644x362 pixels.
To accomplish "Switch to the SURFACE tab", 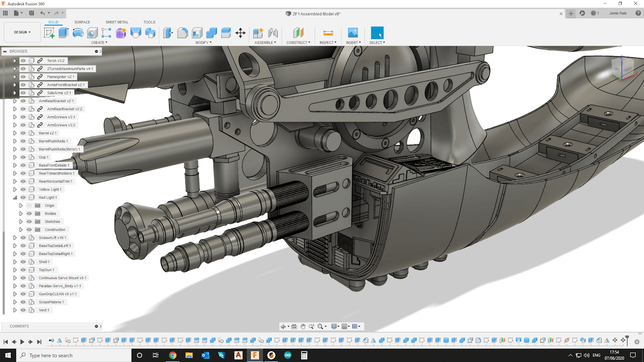I will tap(82, 22).
